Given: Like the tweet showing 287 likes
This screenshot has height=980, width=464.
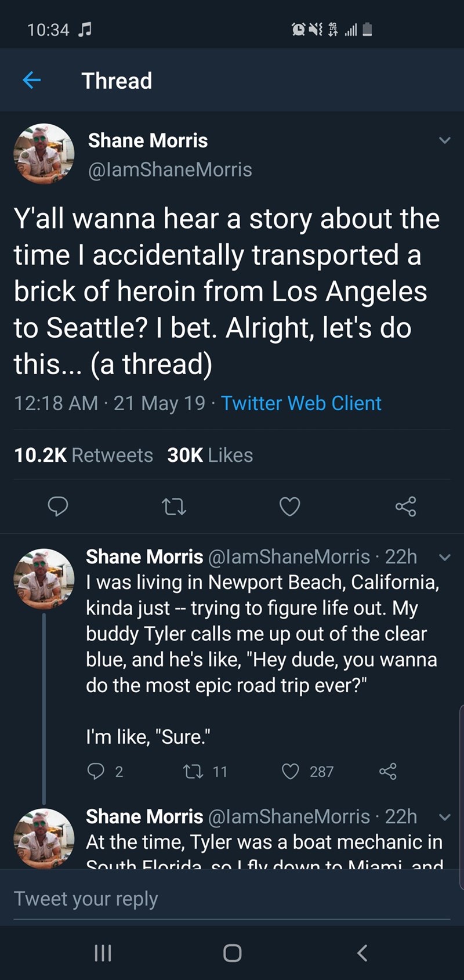Looking at the screenshot, I should point(290,771).
